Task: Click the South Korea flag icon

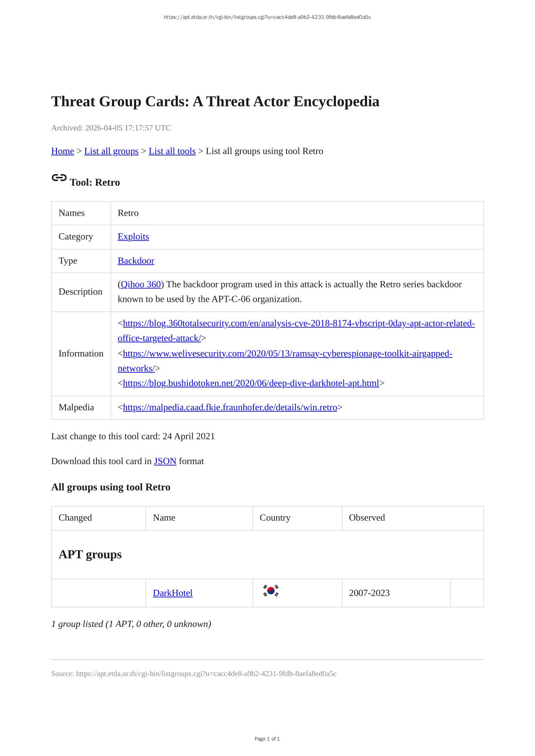Action: (271, 591)
